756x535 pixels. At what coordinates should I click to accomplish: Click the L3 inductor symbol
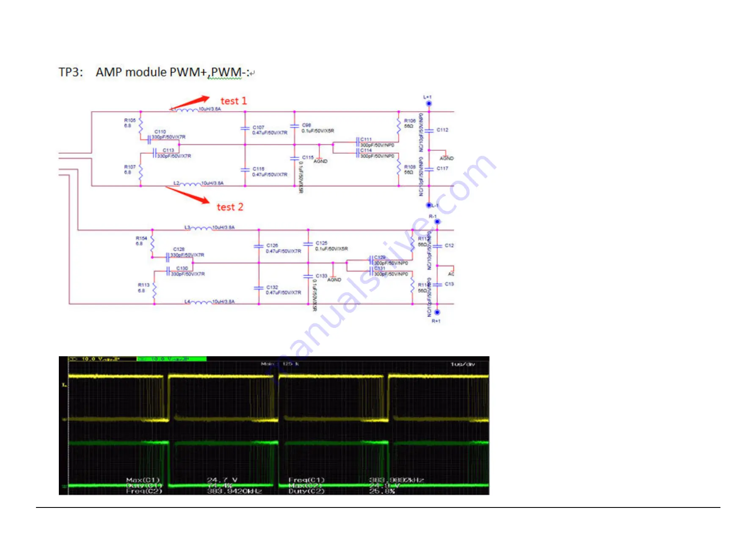201,228
